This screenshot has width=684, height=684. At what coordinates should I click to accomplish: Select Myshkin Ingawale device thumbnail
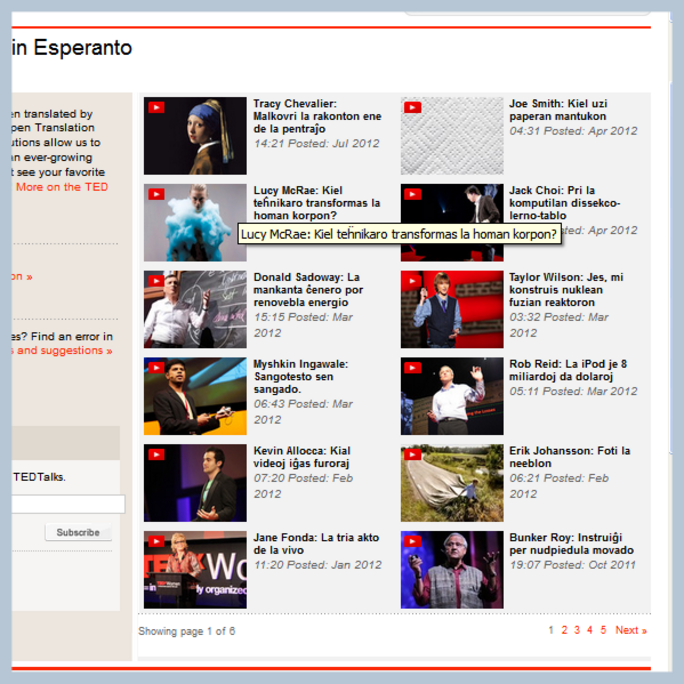coord(195,396)
